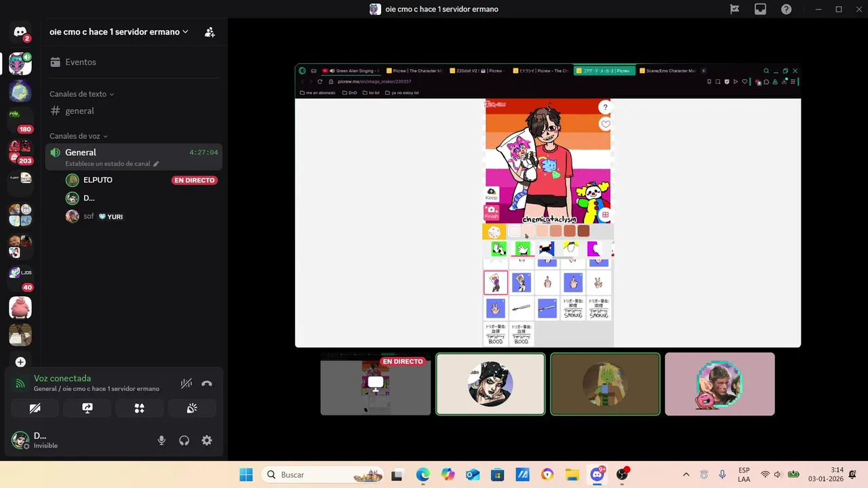Image resolution: width=868 pixels, height=488 pixels.
Task: Choose the lightest skin color swatch
Action: coord(514,231)
